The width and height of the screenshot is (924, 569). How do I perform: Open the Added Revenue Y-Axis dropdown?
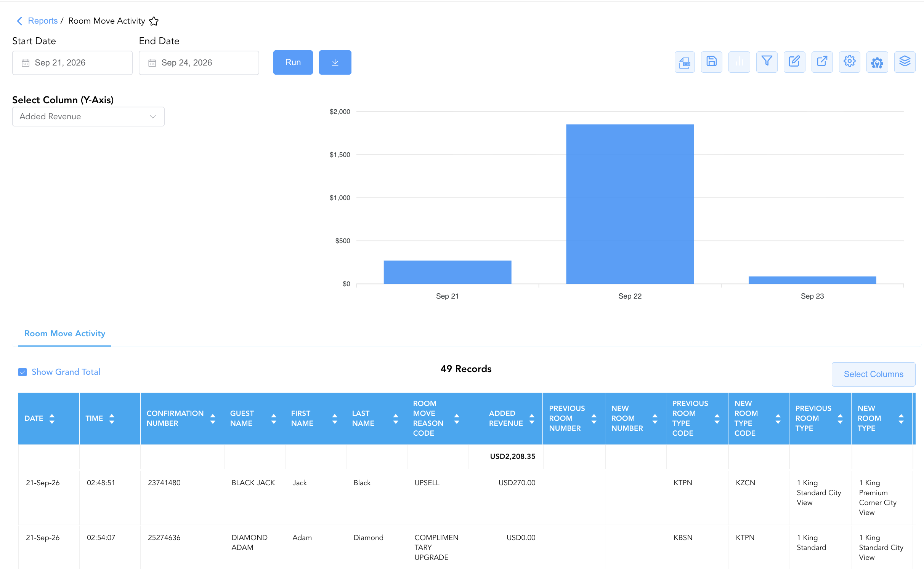tap(88, 117)
